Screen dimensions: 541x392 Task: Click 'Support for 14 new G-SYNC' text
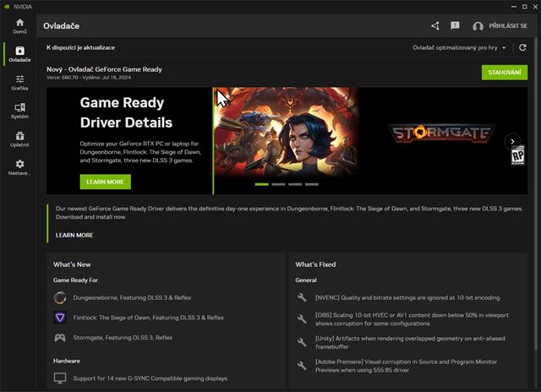tap(150, 378)
